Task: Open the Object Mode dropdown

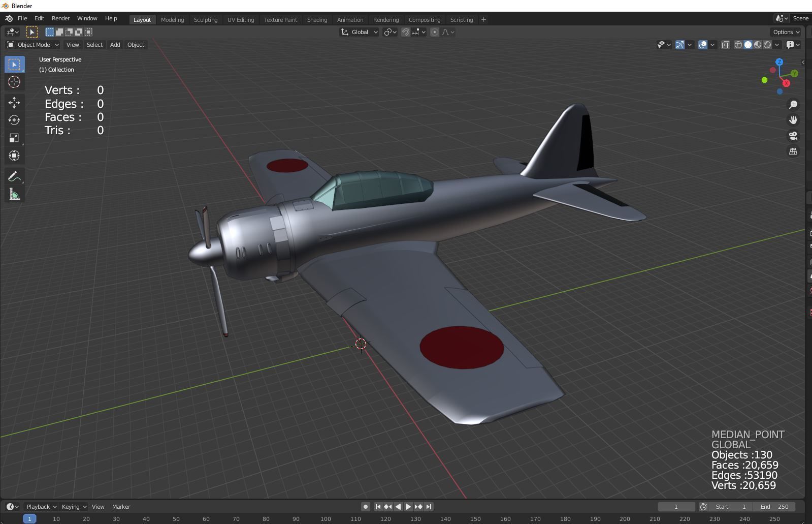Action: (33, 45)
